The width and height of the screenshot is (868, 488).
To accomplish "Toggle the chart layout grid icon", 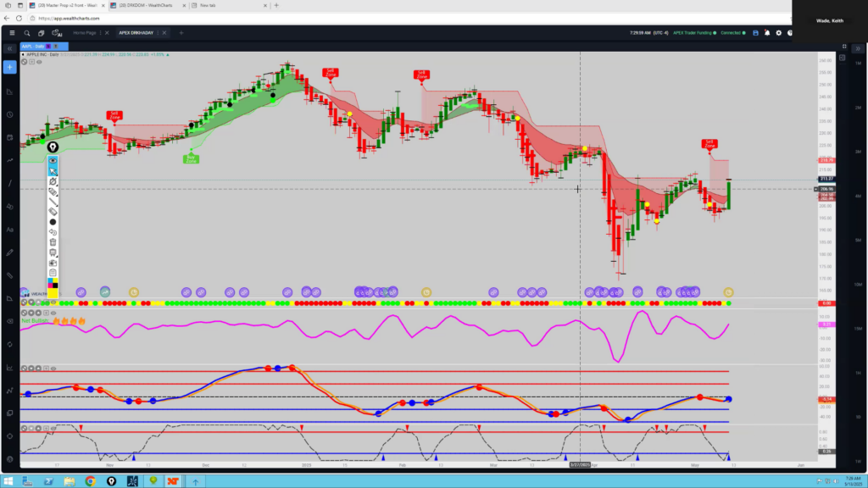I will [844, 47].
